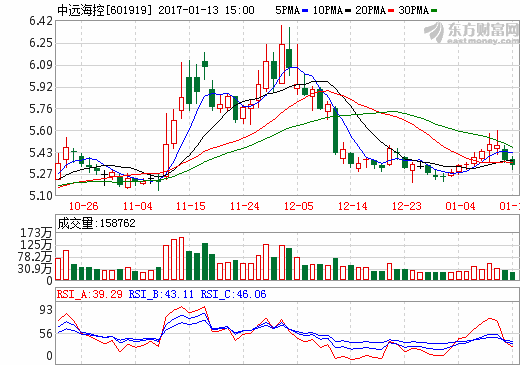Image resolution: width=520 pixels, height=365 pixels.
Task: Click the 10PMA black legend swatch
Action: pos(348,11)
